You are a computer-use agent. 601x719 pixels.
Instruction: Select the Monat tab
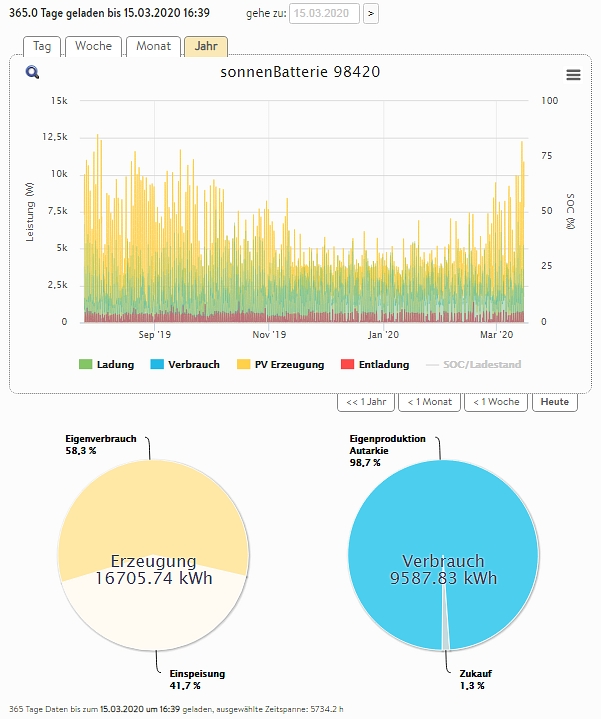click(x=154, y=46)
